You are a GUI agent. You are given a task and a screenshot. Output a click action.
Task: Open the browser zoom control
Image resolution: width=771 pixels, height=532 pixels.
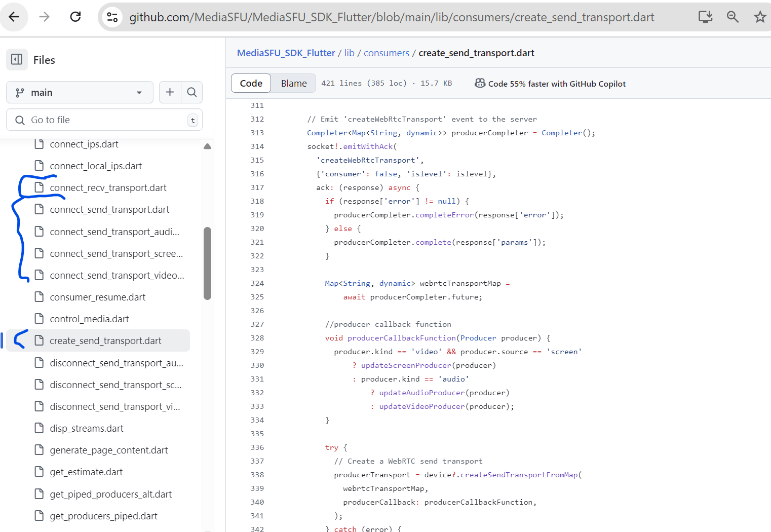(x=733, y=17)
